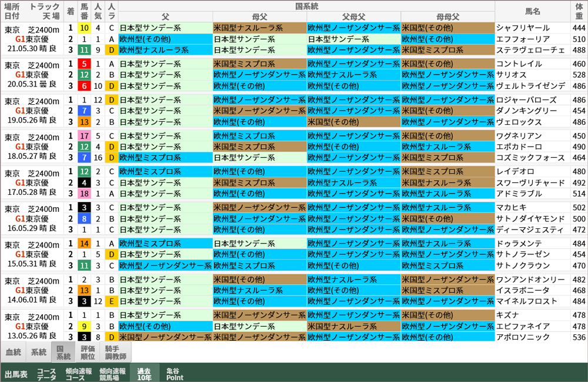Image resolution: width=588 pixels, height=382 pixels.
Task: Click the pink number 18 badge for アドミラブル
Action: (84, 193)
